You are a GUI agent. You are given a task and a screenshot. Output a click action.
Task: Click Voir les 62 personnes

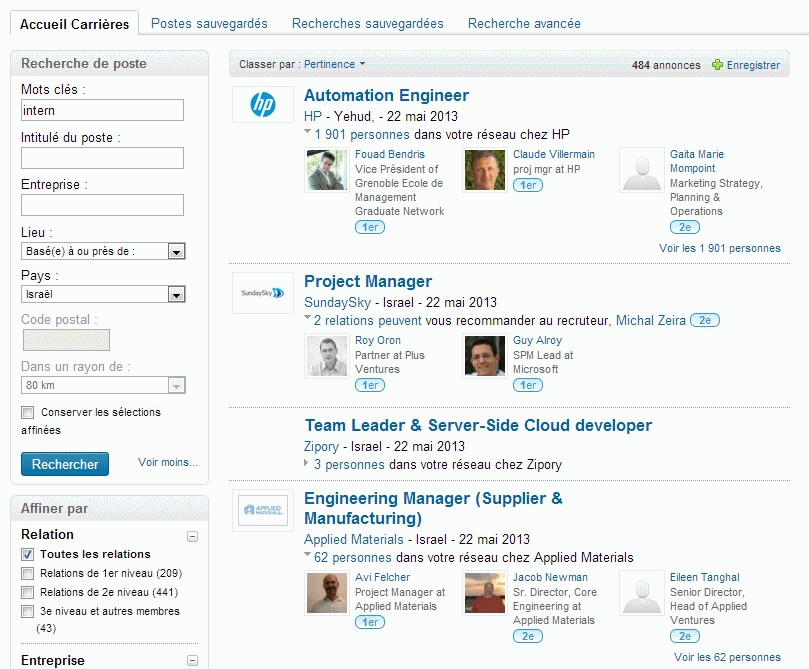tap(727, 657)
